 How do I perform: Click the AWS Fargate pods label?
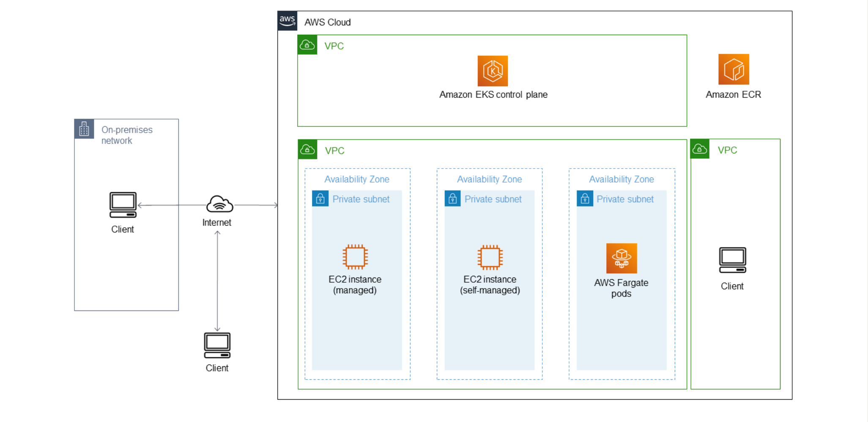621,288
